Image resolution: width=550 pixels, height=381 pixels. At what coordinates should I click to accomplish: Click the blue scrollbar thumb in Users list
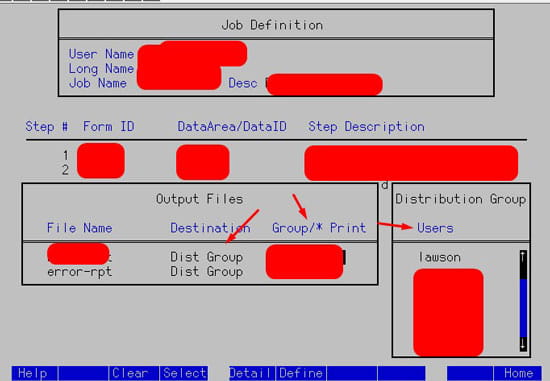(x=523, y=308)
